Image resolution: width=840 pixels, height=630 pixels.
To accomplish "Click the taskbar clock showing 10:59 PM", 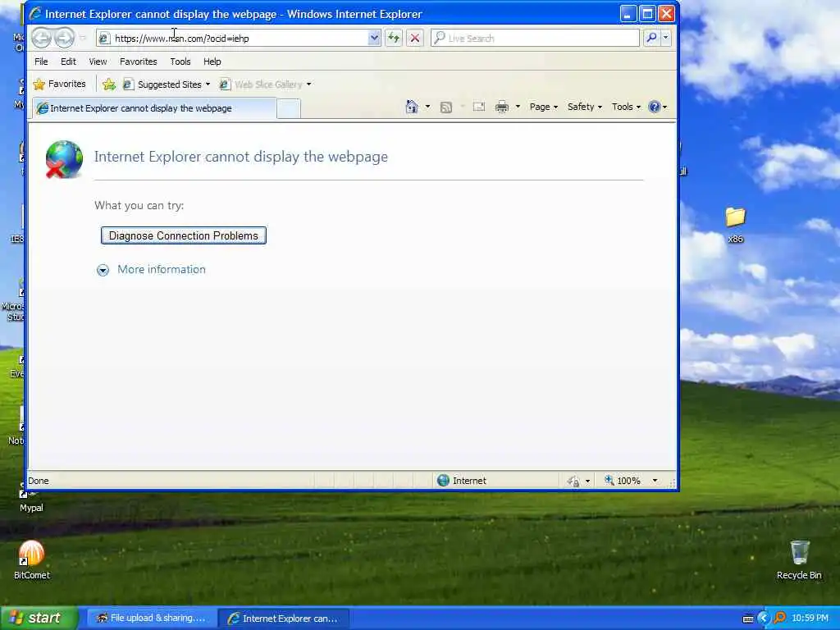I will (810, 619).
